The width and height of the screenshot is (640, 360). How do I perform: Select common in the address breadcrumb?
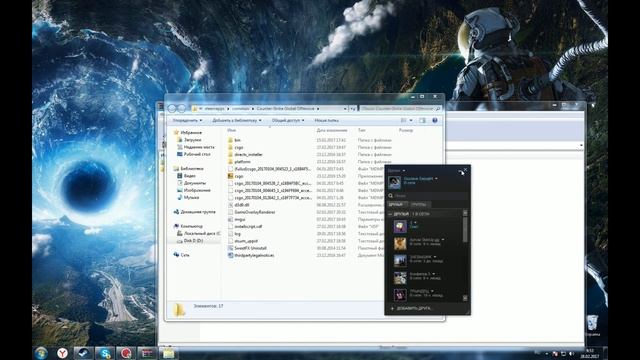pos(241,109)
